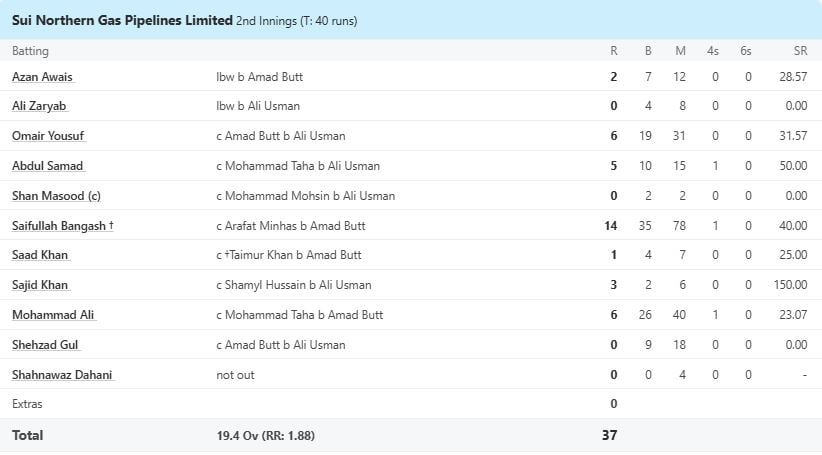Click the Extras row label
The width and height of the screenshot is (822, 455).
[27, 404]
